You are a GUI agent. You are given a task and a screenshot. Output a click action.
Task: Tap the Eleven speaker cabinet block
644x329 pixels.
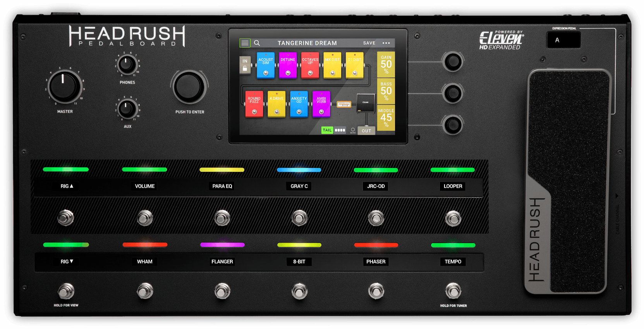(365, 103)
